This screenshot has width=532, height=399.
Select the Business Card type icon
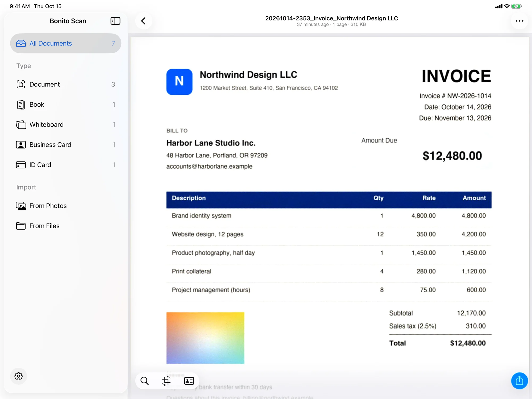pyautogui.click(x=21, y=145)
